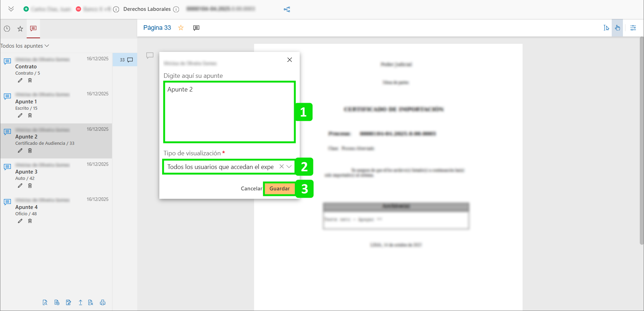The image size is (644, 311).
Task: Switch to the favorites star tab in the sidebar
Action: (x=20, y=29)
